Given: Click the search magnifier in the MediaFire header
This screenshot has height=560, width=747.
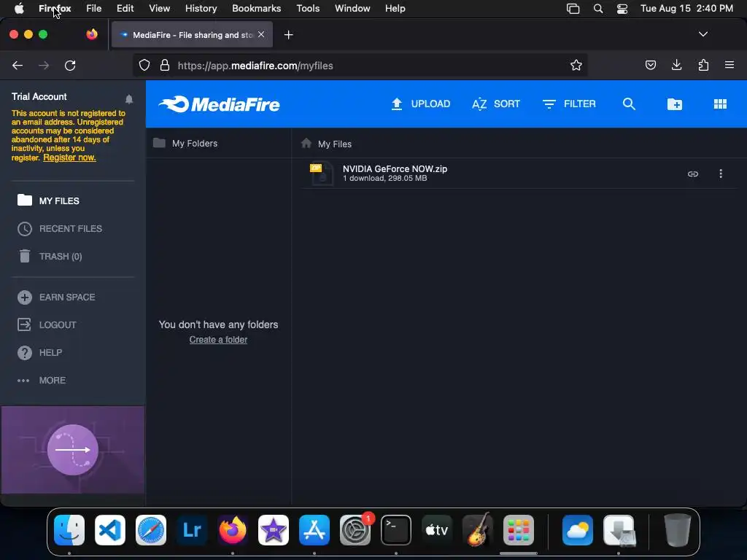Looking at the screenshot, I should (x=629, y=104).
